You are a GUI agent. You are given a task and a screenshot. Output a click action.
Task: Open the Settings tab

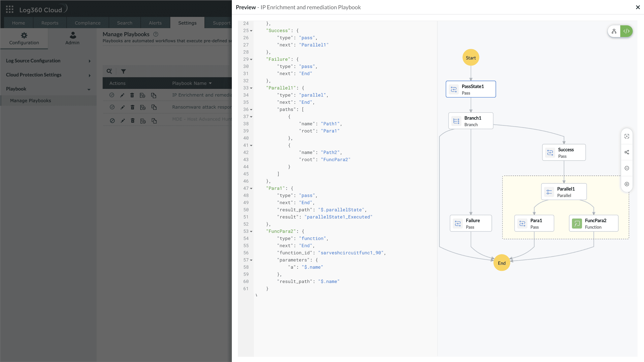187,23
